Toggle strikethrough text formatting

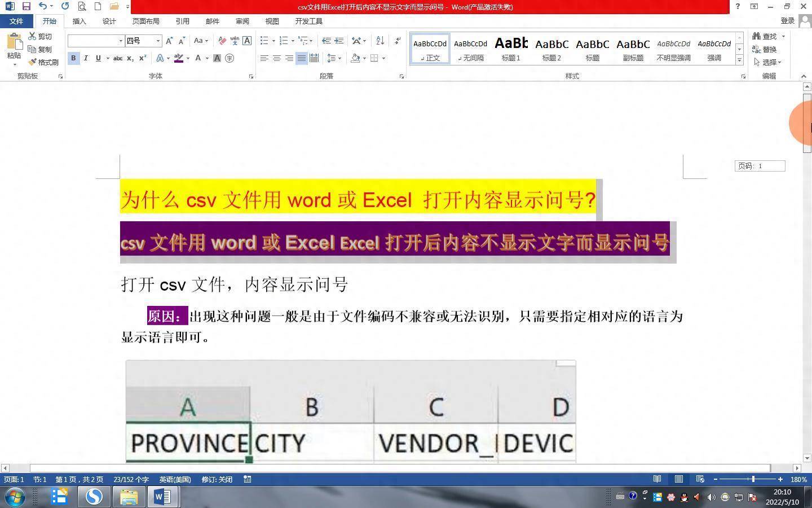pyautogui.click(x=117, y=58)
